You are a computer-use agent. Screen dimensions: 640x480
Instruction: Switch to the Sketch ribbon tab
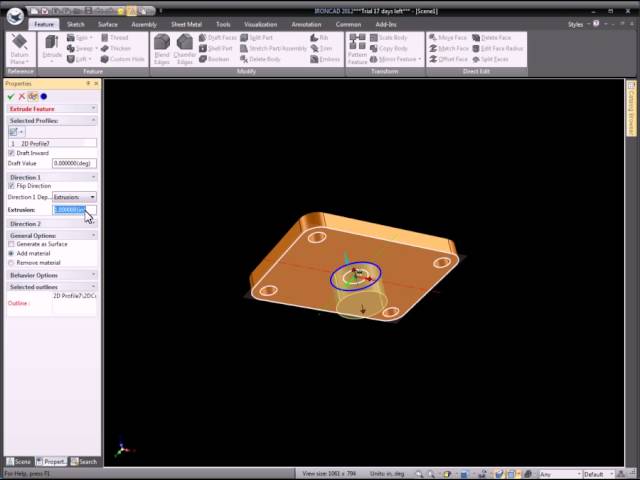pos(76,24)
